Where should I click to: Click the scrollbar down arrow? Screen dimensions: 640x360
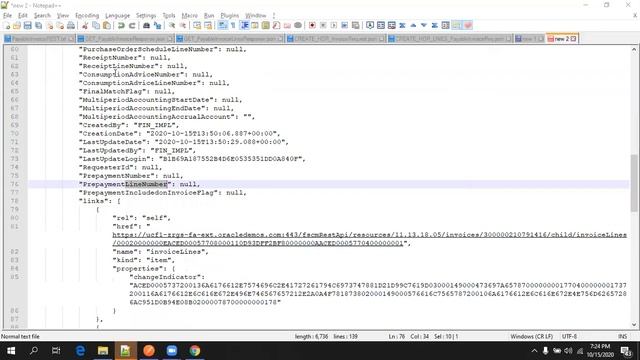(634, 325)
